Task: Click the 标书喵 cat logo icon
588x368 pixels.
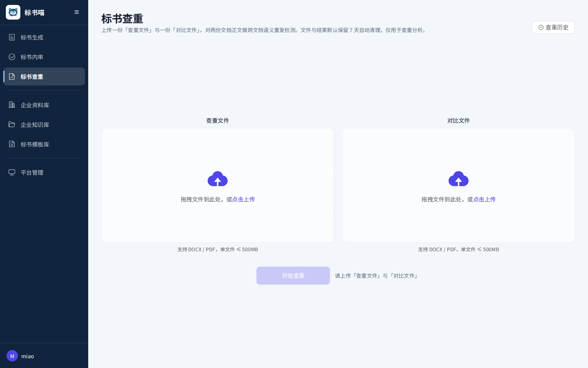Action: click(13, 13)
